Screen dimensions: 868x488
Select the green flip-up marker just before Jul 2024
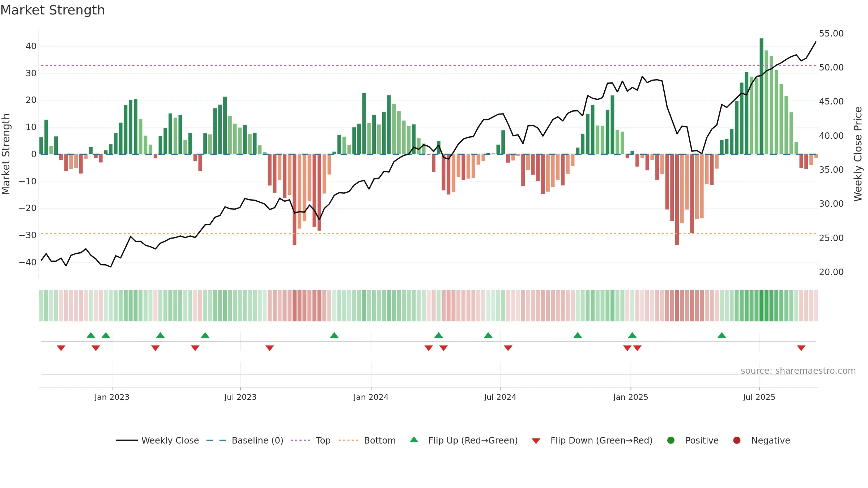[488, 335]
